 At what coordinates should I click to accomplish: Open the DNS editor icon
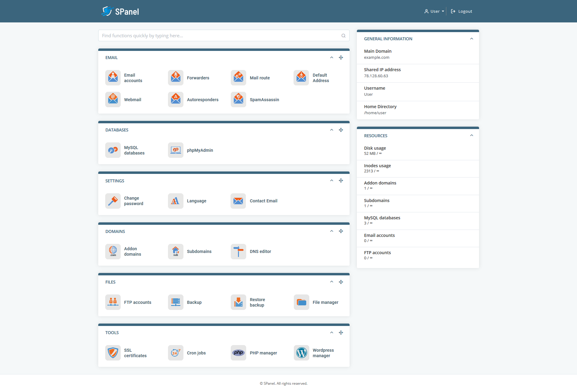pos(238,251)
